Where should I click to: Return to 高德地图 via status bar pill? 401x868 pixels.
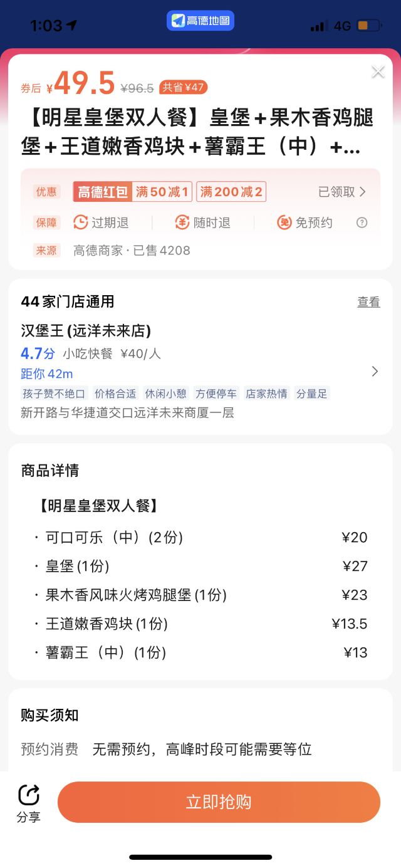[x=200, y=21]
